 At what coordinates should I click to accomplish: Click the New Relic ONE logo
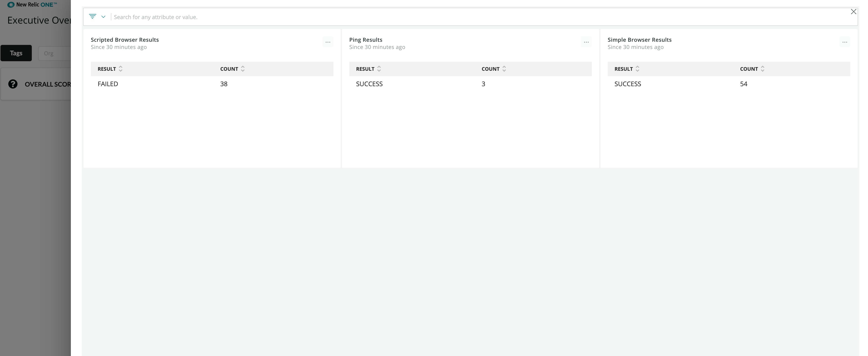pos(32,5)
